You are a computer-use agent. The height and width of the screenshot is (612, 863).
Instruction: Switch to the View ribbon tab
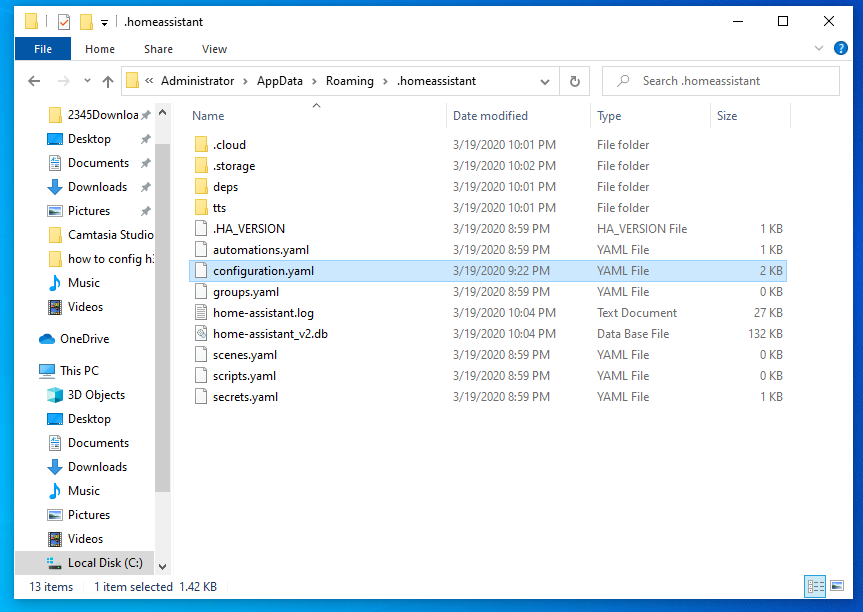[x=214, y=49]
